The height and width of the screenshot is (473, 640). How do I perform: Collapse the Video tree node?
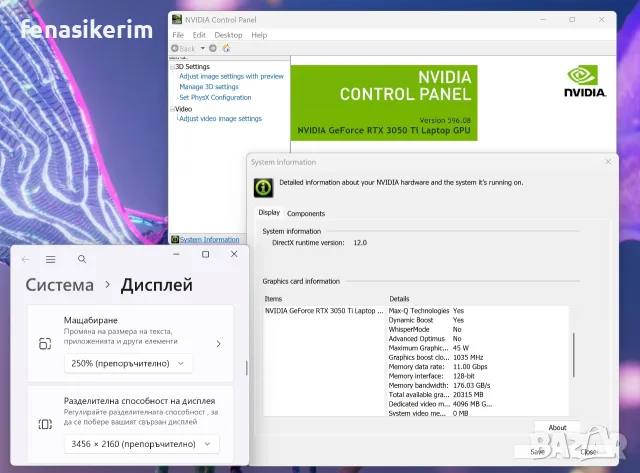coord(173,109)
